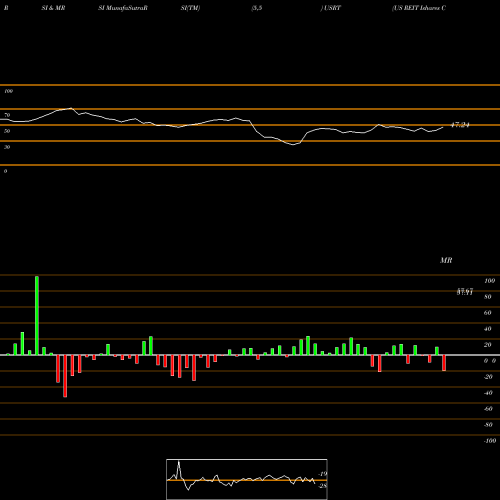Screen dimensions: 500x500
Task: Click the -20 label on MR axis
Action: tap(488, 377)
